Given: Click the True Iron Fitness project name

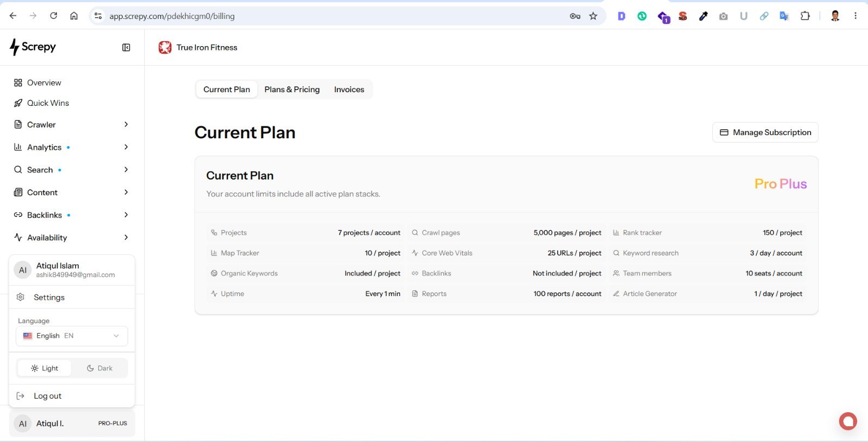Looking at the screenshot, I should click(x=207, y=48).
